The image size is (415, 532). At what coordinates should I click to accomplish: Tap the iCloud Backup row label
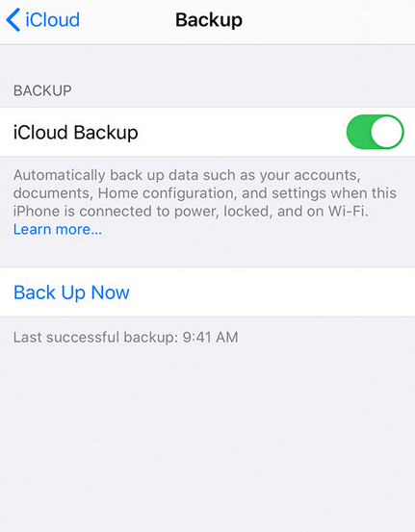tap(76, 133)
